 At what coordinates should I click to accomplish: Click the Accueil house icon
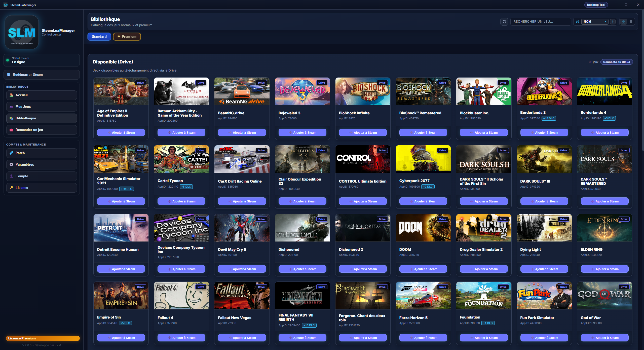[x=11, y=95]
